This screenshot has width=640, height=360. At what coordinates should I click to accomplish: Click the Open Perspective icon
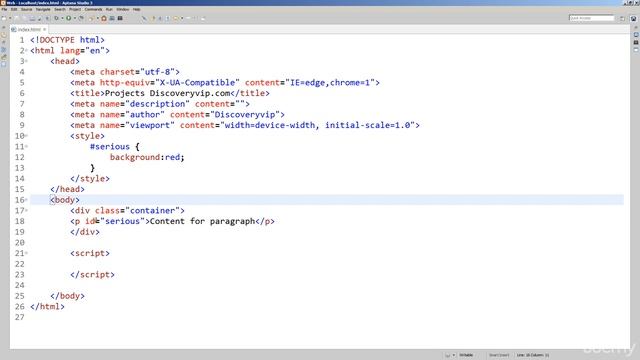[x=623, y=18]
